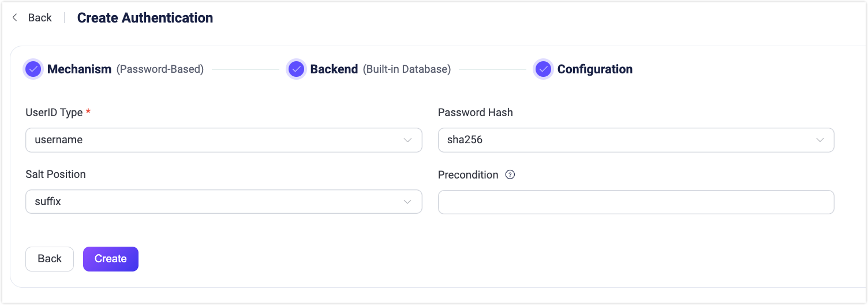Click the Mechanism step checkmark circle

pos(33,69)
